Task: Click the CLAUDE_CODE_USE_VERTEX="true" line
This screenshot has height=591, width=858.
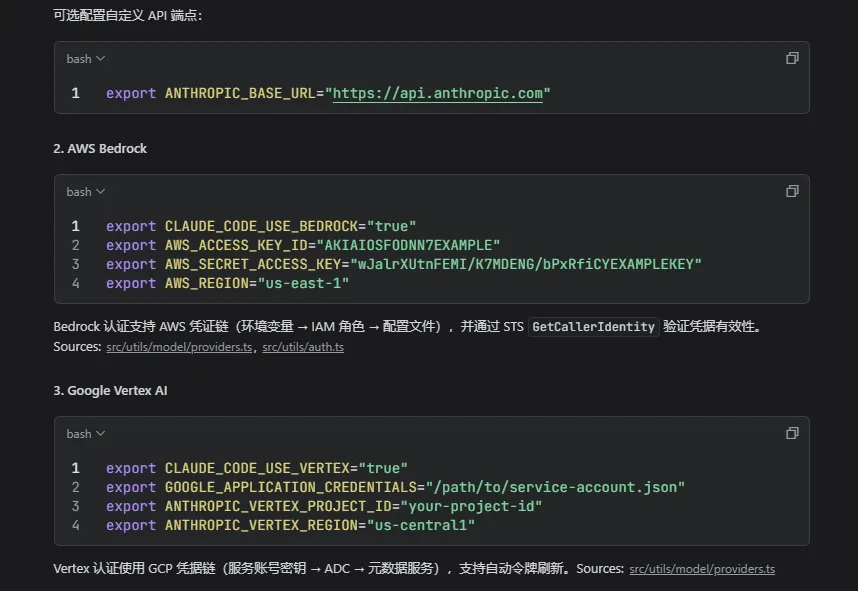Action: tap(257, 468)
